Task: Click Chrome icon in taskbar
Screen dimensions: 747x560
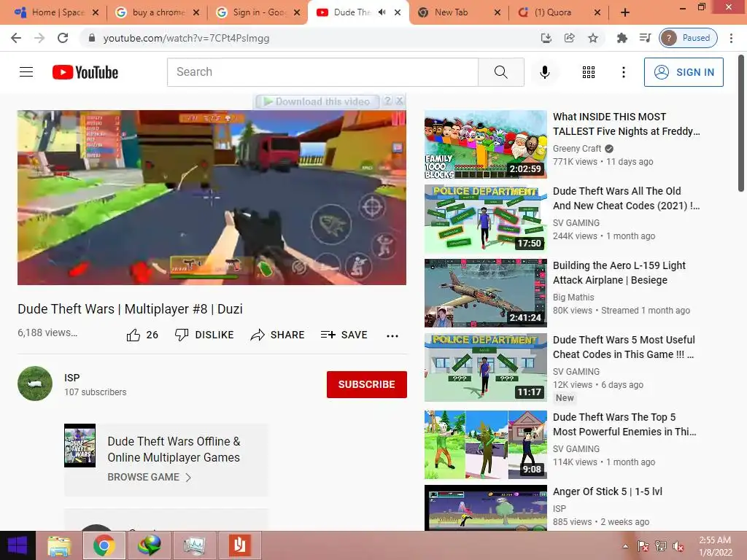Action: tap(104, 545)
